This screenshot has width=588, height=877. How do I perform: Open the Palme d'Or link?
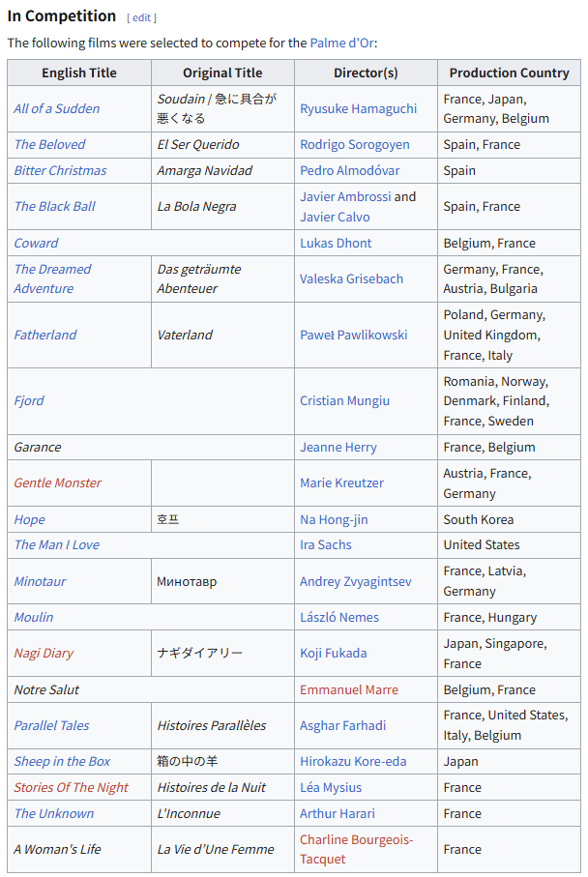pos(341,43)
